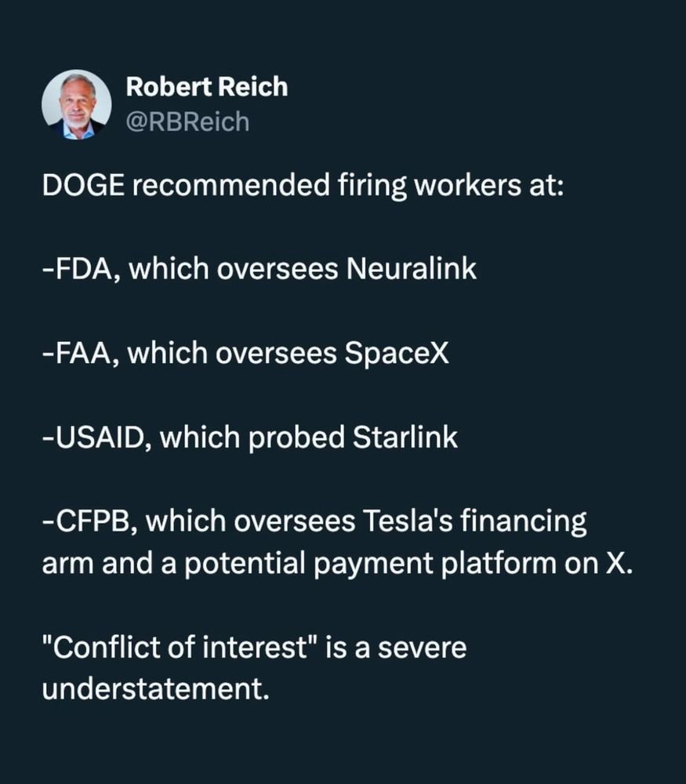Click the Robert Reich display name
Image resolution: width=686 pixels, height=784 pixels.
coord(207,87)
